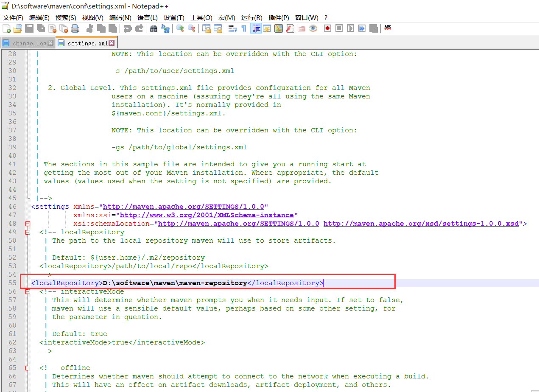The image size is (539, 392).
Task: Toggle the ABC spell check icon
Action: click(388, 28)
